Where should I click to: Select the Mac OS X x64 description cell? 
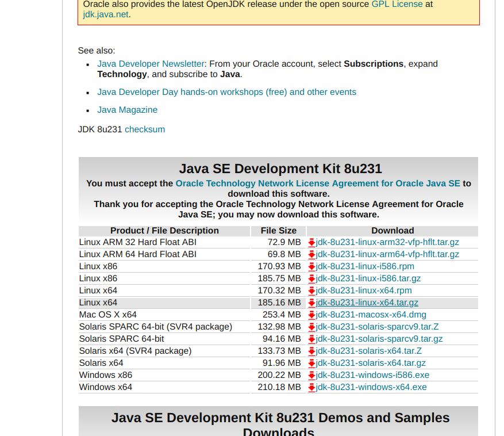point(164,315)
